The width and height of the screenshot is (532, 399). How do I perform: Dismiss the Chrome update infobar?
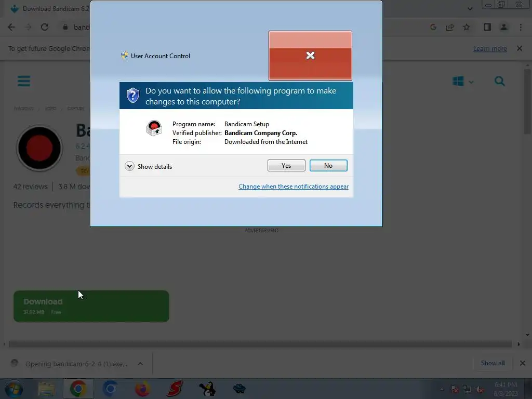click(520, 48)
